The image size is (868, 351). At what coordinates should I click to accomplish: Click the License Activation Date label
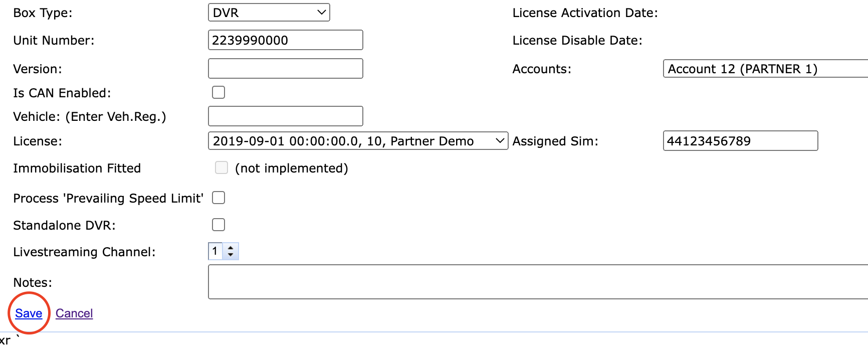pyautogui.click(x=585, y=13)
